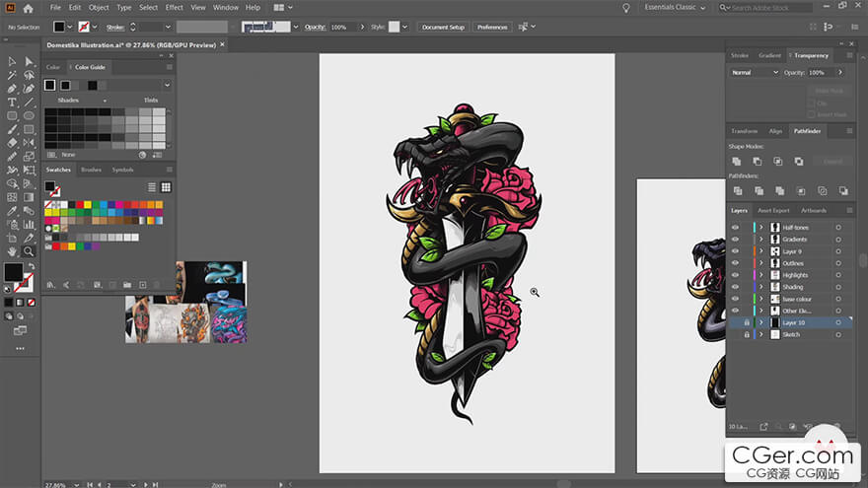Select the Column Graph tool

(x=29, y=224)
